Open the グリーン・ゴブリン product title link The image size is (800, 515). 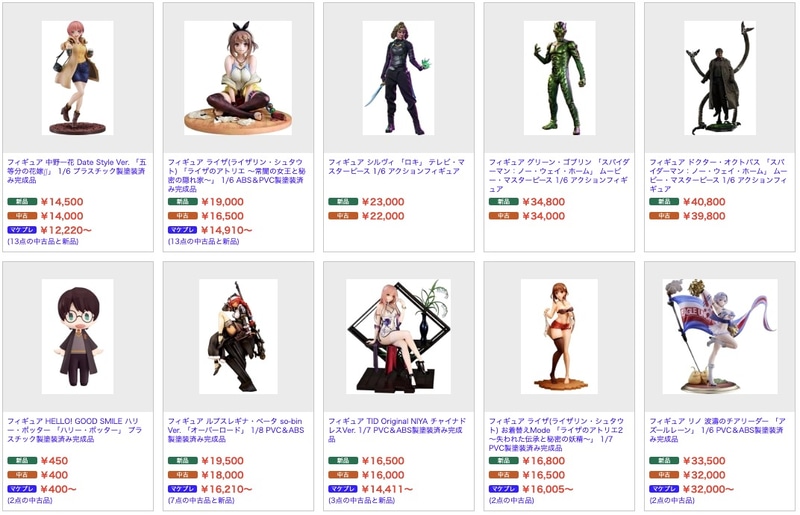[x=559, y=175]
